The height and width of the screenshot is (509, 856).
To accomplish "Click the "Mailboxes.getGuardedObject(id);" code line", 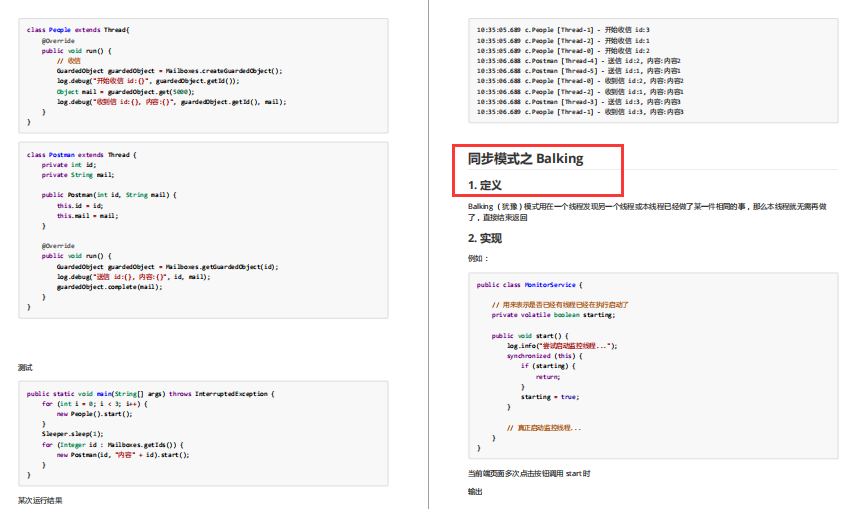I will click(x=168, y=267).
